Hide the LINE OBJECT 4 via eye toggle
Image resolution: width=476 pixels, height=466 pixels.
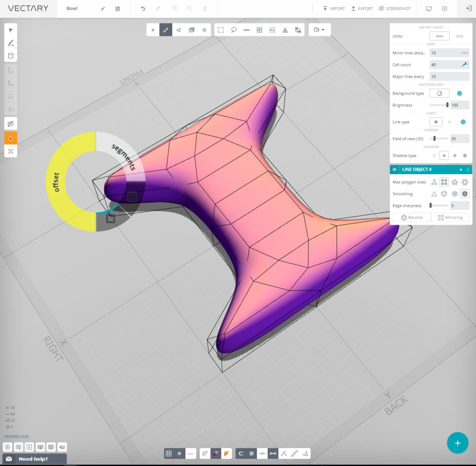394,169
